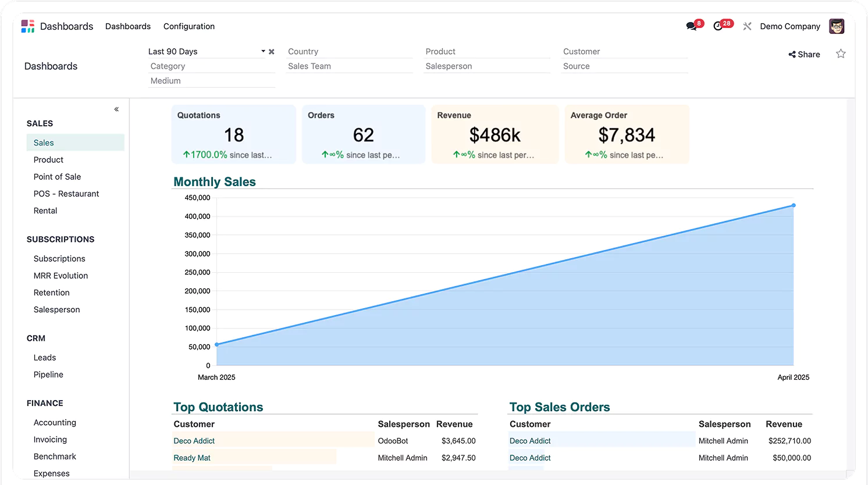Viewport: 868px width, 485px height.
Task: Click the wrench tools icon
Action: (747, 26)
